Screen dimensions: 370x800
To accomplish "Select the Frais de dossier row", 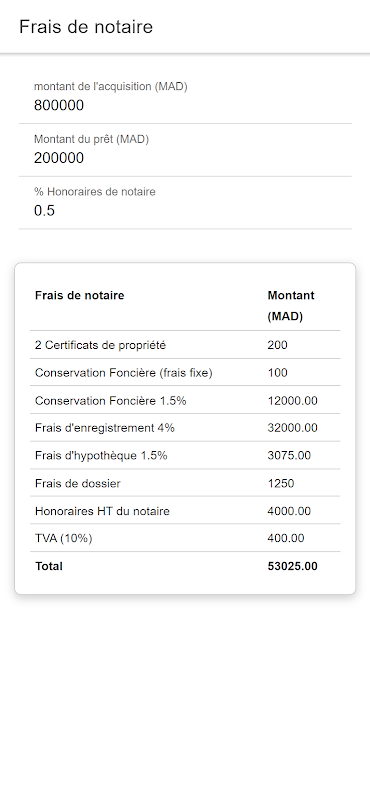I will click(185, 483).
